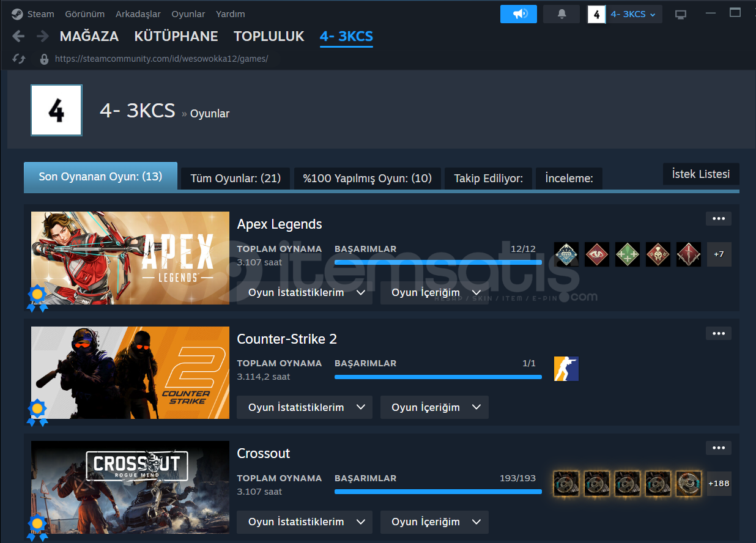Screen dimensions: 756x543
Task: Click the Apex Legends cover image
Action: click(130, 258)
